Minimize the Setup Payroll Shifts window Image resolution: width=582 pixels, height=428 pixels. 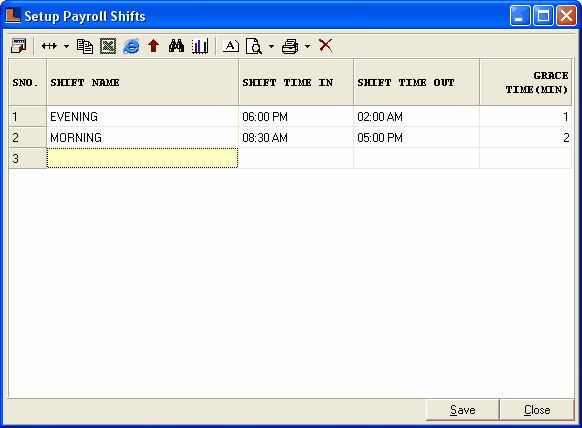[x=520, y=16]
